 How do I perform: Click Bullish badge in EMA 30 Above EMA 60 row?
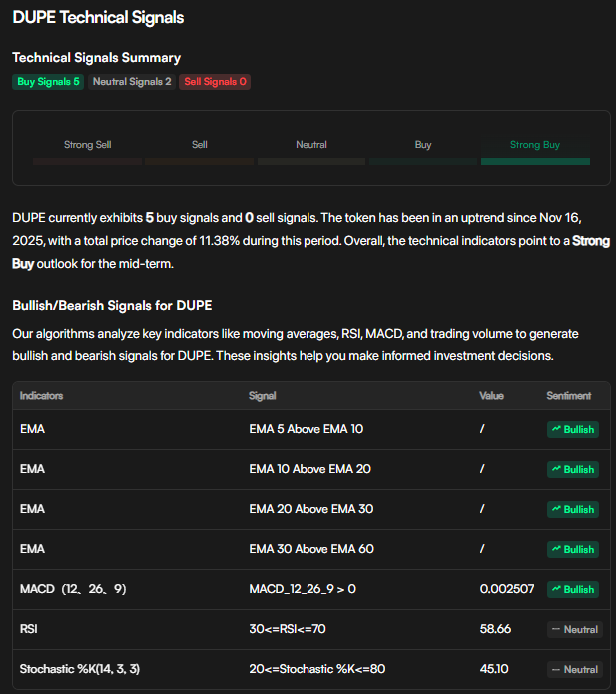coord(573,549)
